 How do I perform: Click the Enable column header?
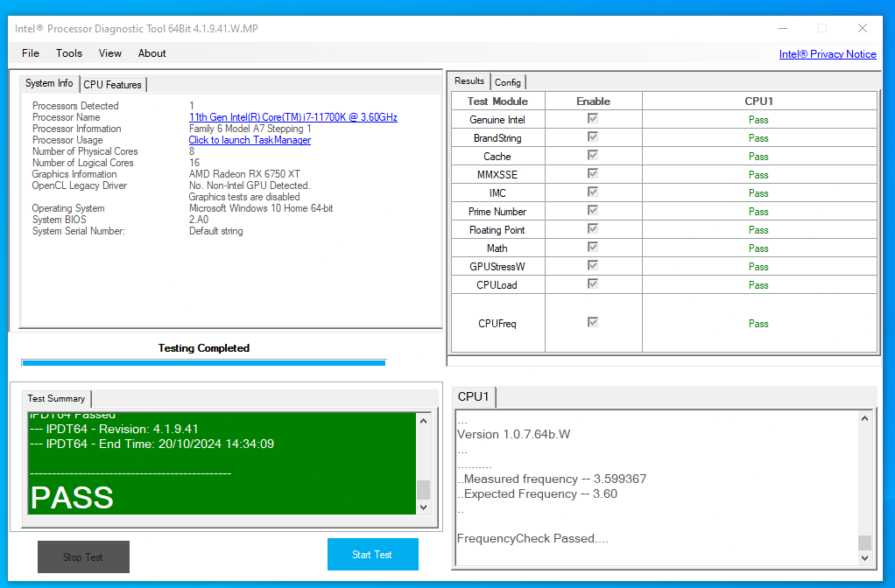pyautogui.click(x=593, y=101)
